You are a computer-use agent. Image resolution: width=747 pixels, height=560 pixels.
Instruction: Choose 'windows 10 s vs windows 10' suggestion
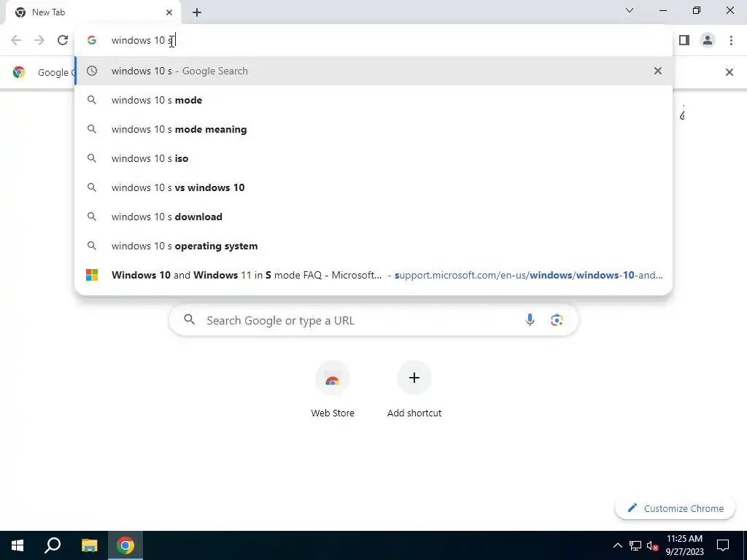click(x=373, y=187)
